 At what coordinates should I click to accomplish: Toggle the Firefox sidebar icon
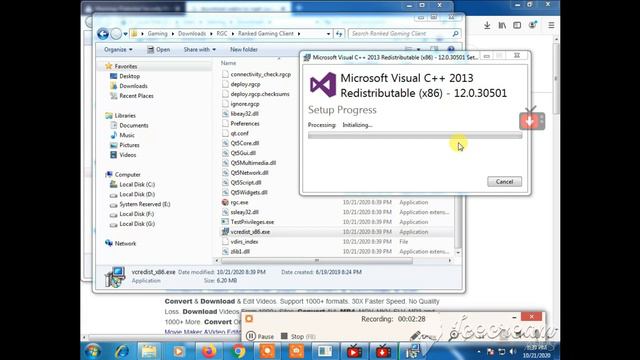tap(517, 25)
